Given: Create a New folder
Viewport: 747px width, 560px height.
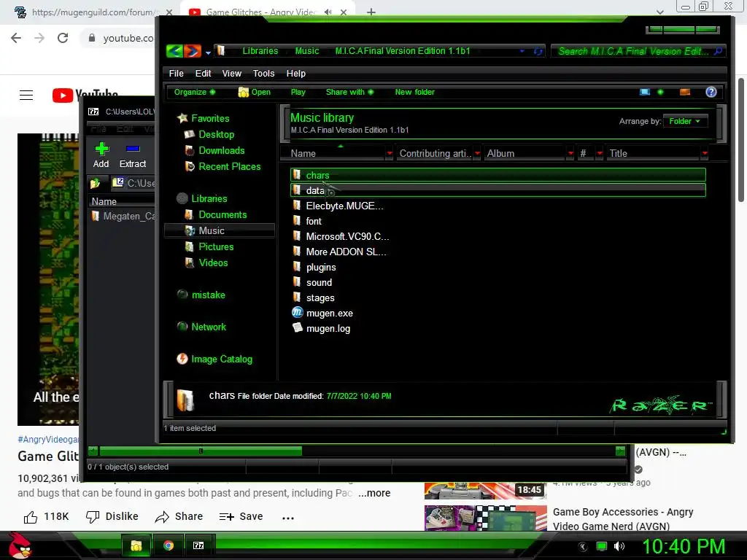Looking at the screenshot, I should [414, 92].
